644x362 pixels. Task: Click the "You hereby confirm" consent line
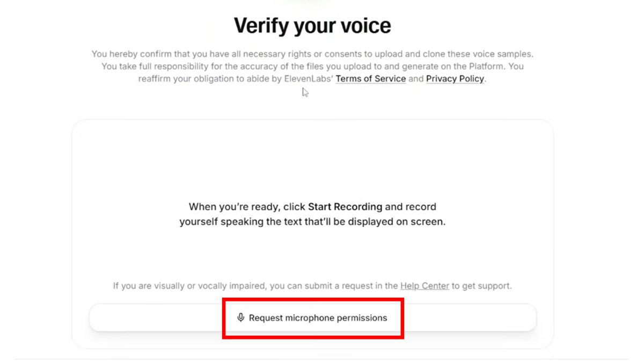click(x=312, y=54)
